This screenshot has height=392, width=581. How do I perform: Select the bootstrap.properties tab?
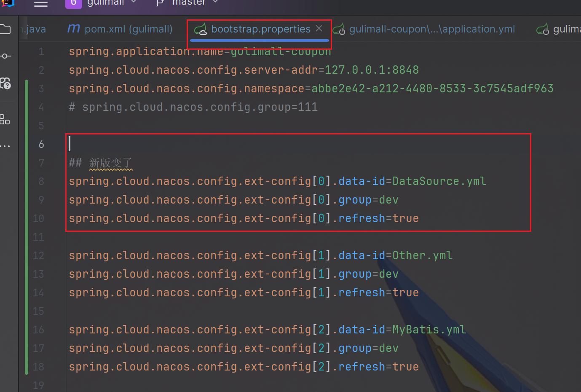pyautogui.click(x=260, y=29)
